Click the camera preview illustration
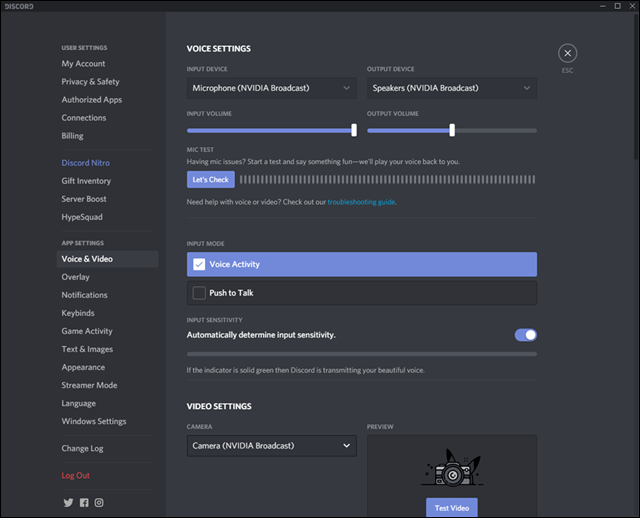This screenshot has height=518, width=640. (x=452, y=468)
